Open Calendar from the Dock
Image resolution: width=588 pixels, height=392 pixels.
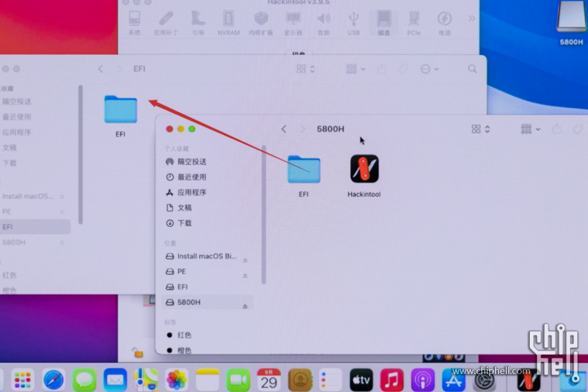(269, 380)
